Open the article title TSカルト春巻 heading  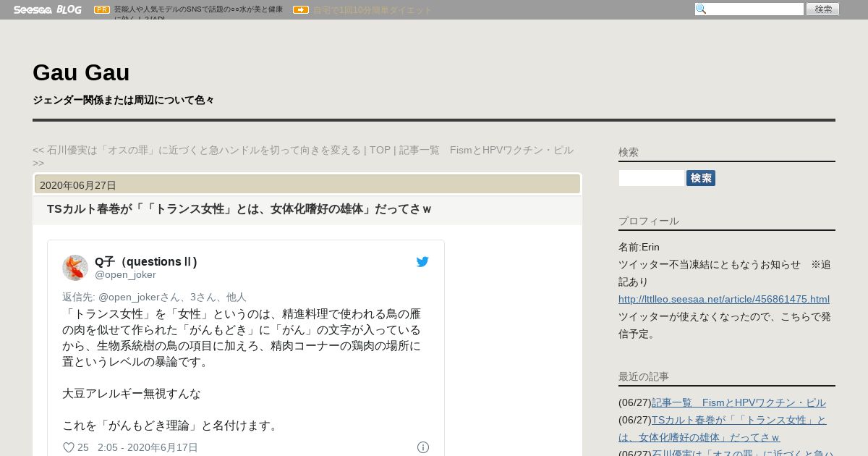tap(239, 209)
